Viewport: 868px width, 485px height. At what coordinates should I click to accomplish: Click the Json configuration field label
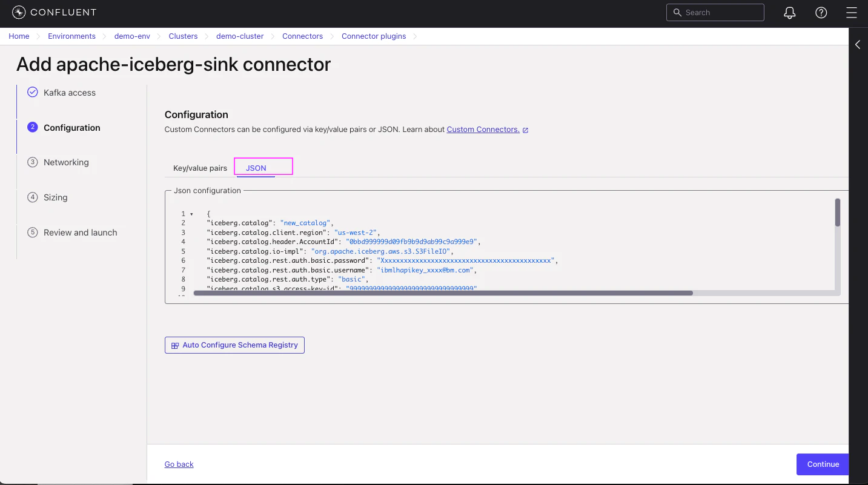pos(207,191)
